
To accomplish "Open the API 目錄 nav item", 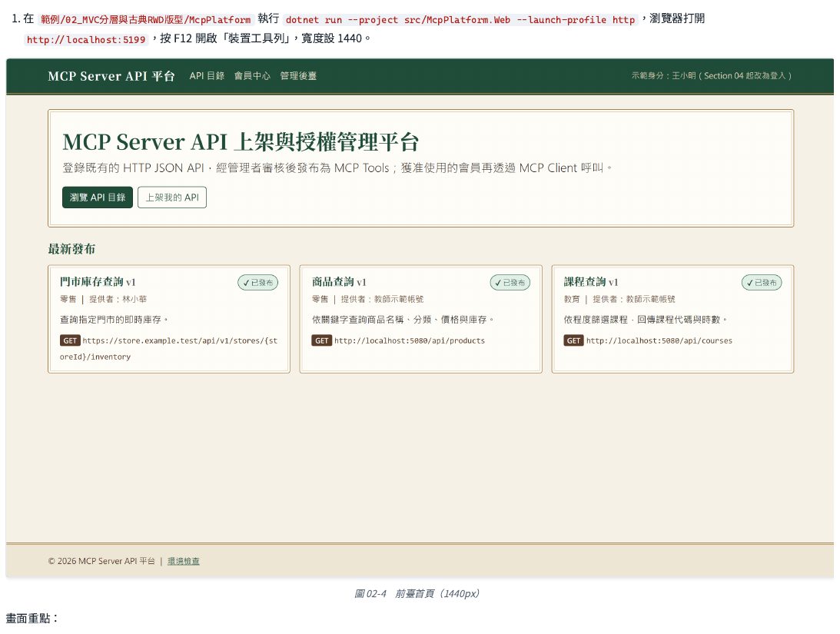I will click(207, 76).
